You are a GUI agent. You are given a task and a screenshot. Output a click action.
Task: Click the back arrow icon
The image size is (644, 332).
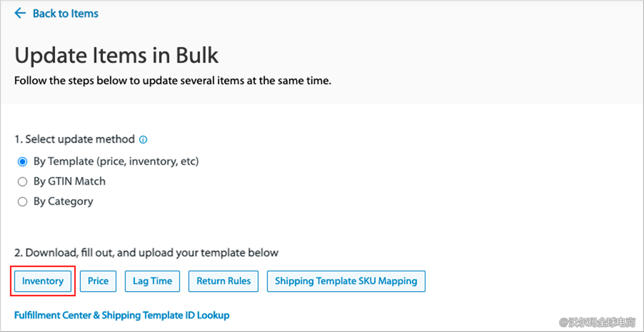(x=20, y=13)
